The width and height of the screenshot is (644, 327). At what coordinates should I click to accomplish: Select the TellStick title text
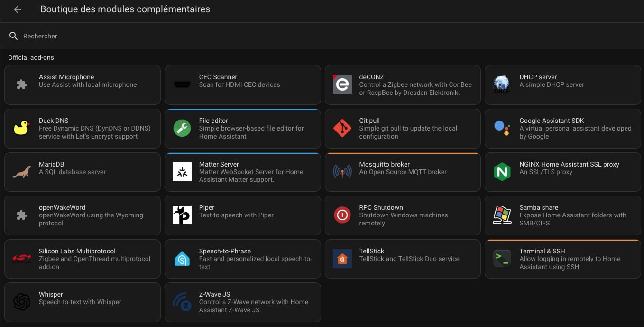pyautogui.click(x=372, y=251)
